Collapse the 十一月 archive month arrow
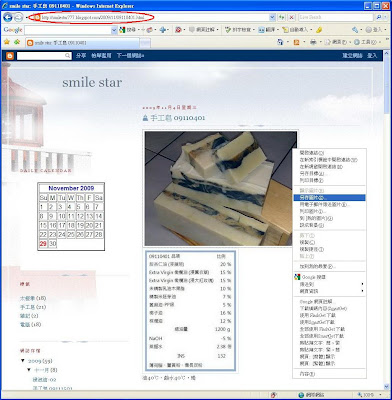The height and width of the screenshot is (400, 392). 29,370
